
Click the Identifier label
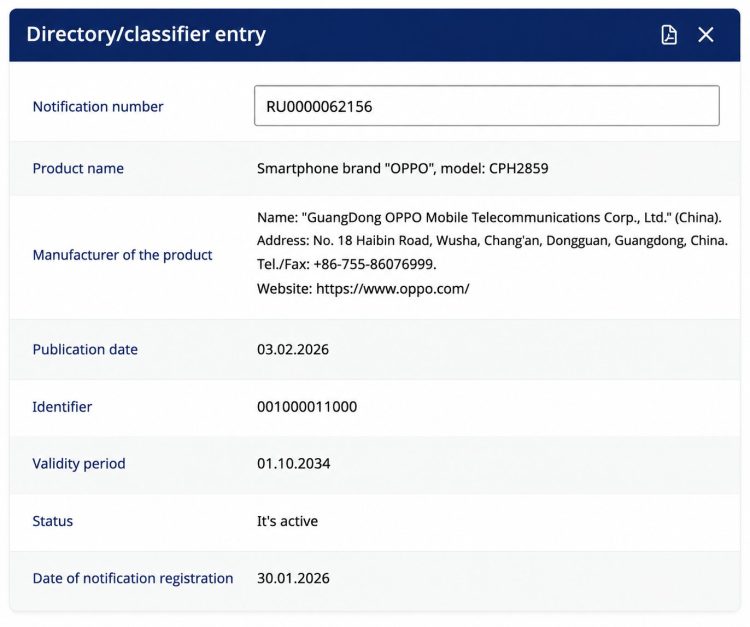click(62, 407)
